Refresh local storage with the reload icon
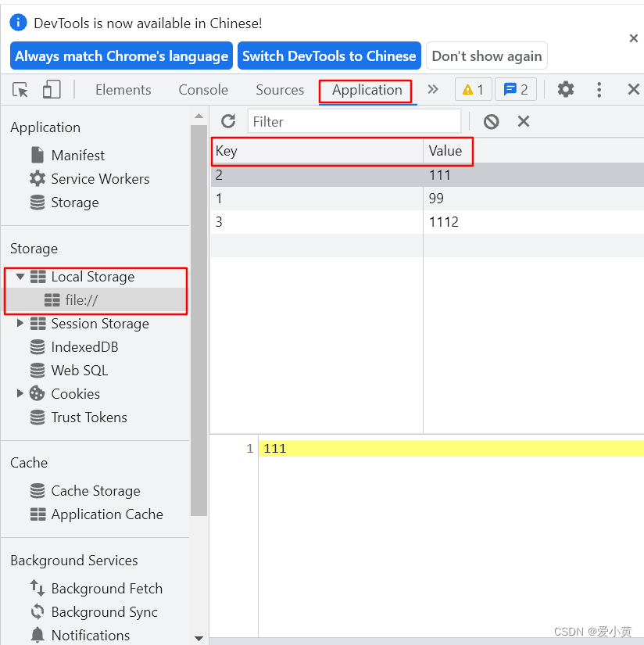The height and width of the screenshot is (645, 644). 227,121
